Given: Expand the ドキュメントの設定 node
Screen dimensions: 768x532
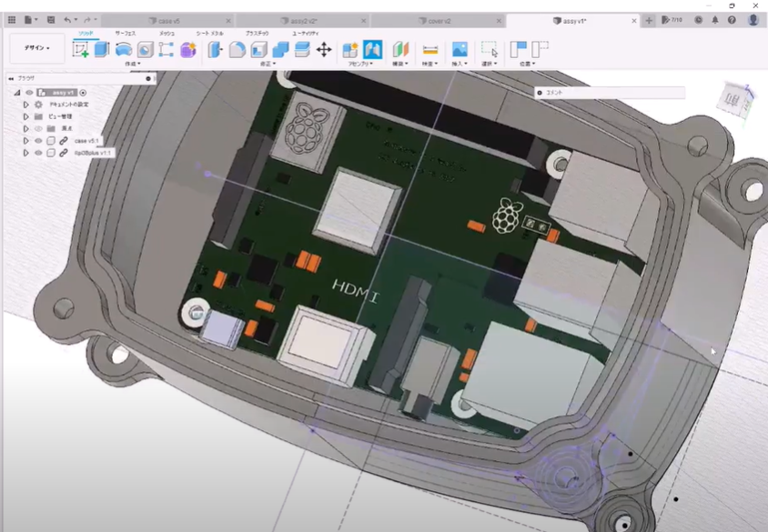Looking at the screenshot, I should click(x=25, y=105).
